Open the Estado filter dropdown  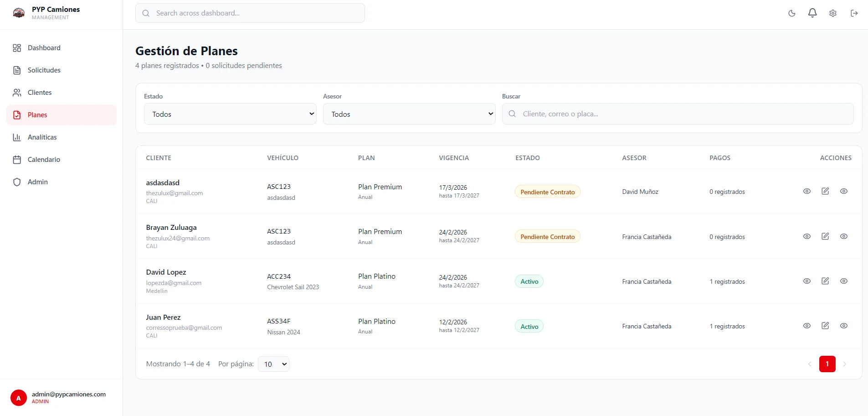click(230, 114)
